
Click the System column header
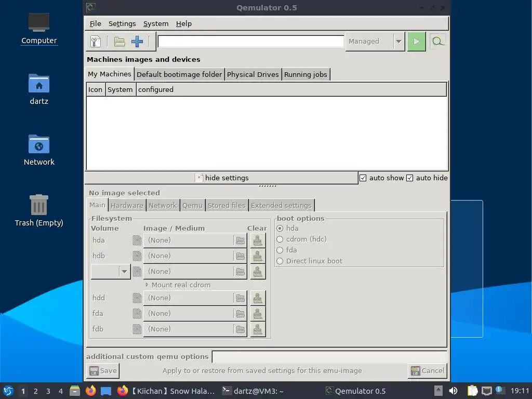[x=120, y=89]
